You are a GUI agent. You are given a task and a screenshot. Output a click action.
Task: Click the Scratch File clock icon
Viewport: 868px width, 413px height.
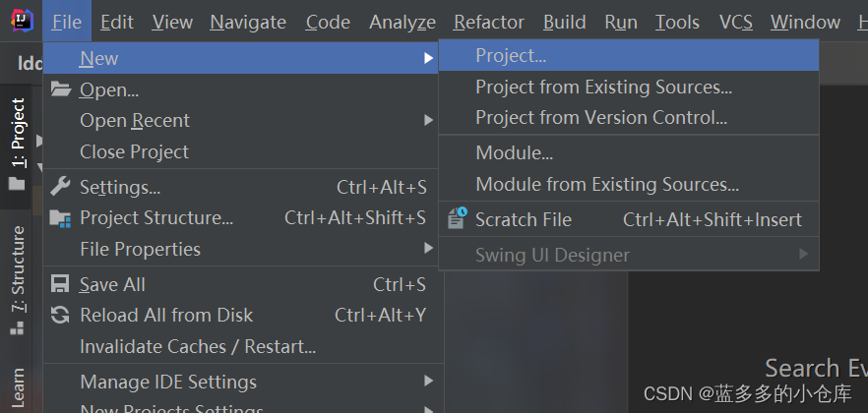(458, 218)
